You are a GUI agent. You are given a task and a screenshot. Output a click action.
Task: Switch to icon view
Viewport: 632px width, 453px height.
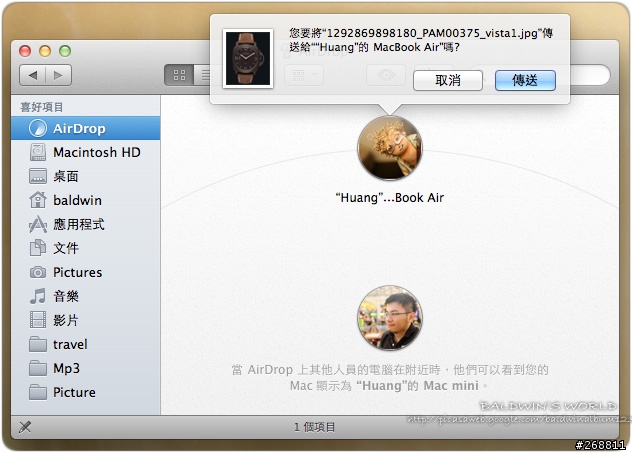point(179,75)
